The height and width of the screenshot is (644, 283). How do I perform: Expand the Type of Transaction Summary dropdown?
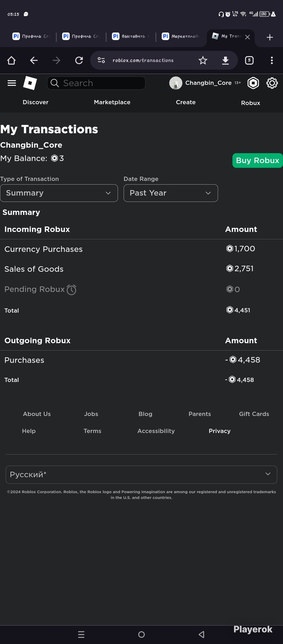pyautogui.click(x=59, y=193)
